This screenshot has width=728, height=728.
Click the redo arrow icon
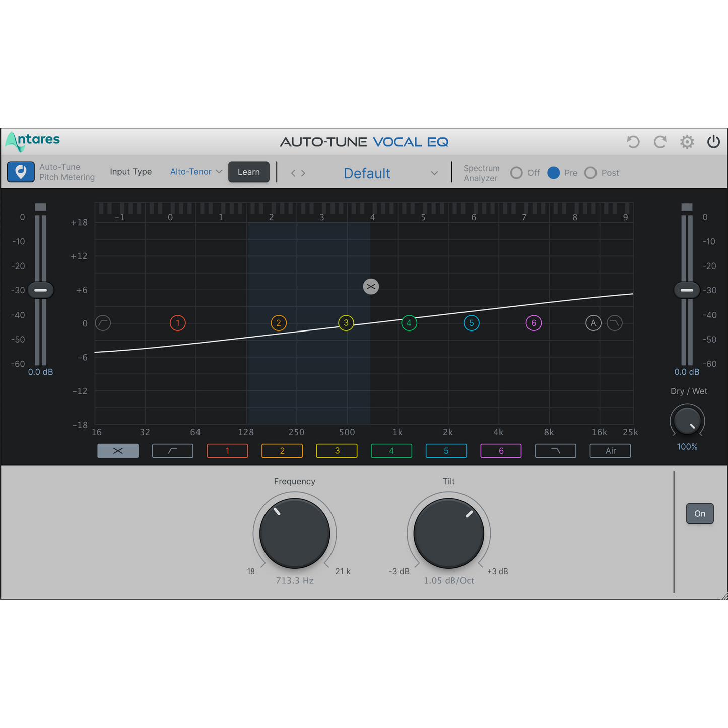pyautogui.click(x=660, y=142)
